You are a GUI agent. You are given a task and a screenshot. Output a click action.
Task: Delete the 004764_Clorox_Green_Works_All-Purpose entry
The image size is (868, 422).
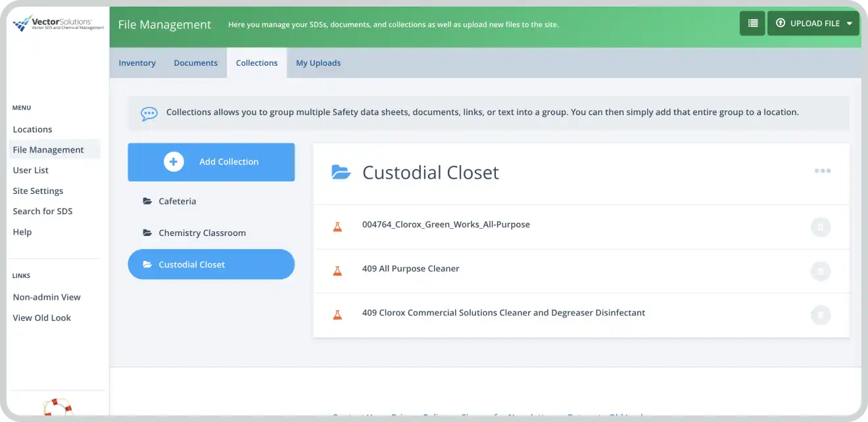(x=820, y=227)
